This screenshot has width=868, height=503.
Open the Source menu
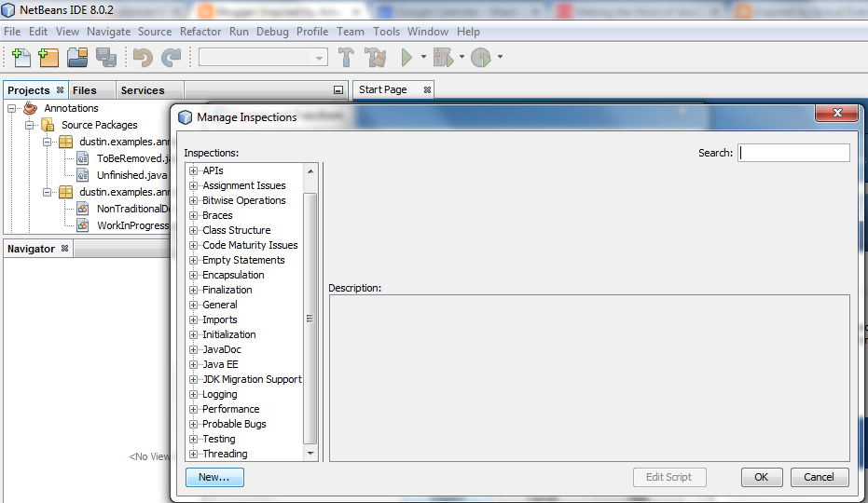[155, 32]
